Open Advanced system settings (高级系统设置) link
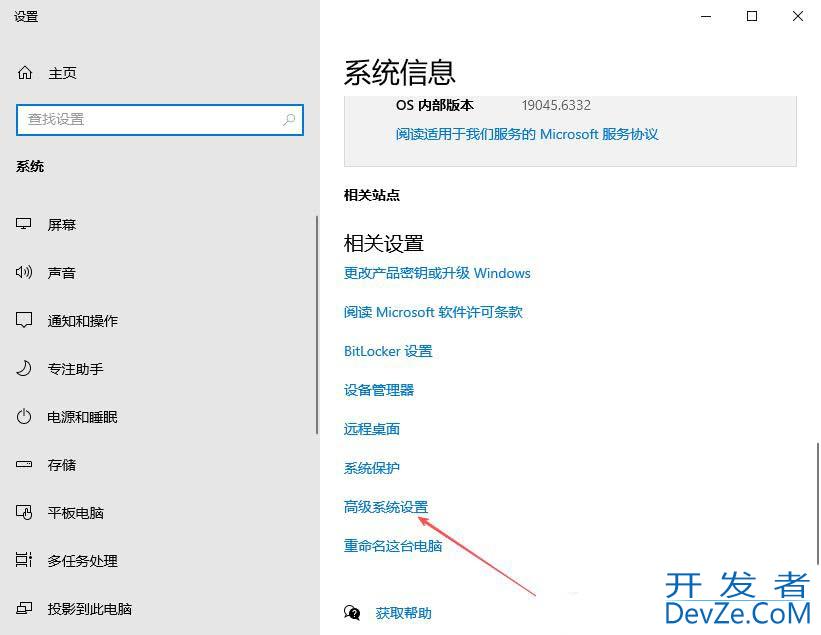821x635 pixels. 386,507
